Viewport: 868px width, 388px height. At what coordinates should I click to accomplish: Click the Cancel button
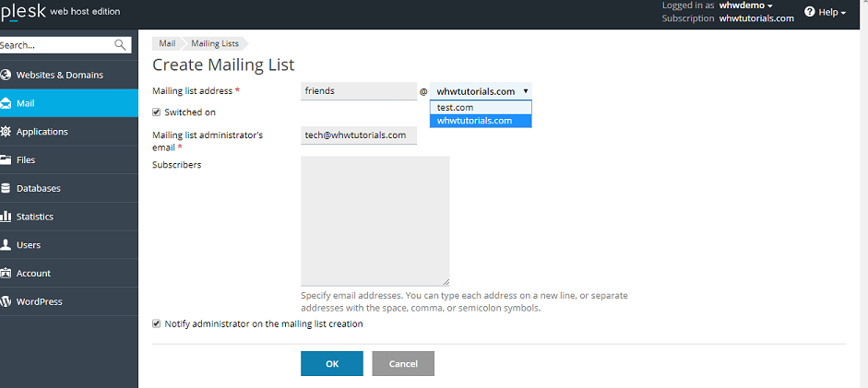click(403, 364)
